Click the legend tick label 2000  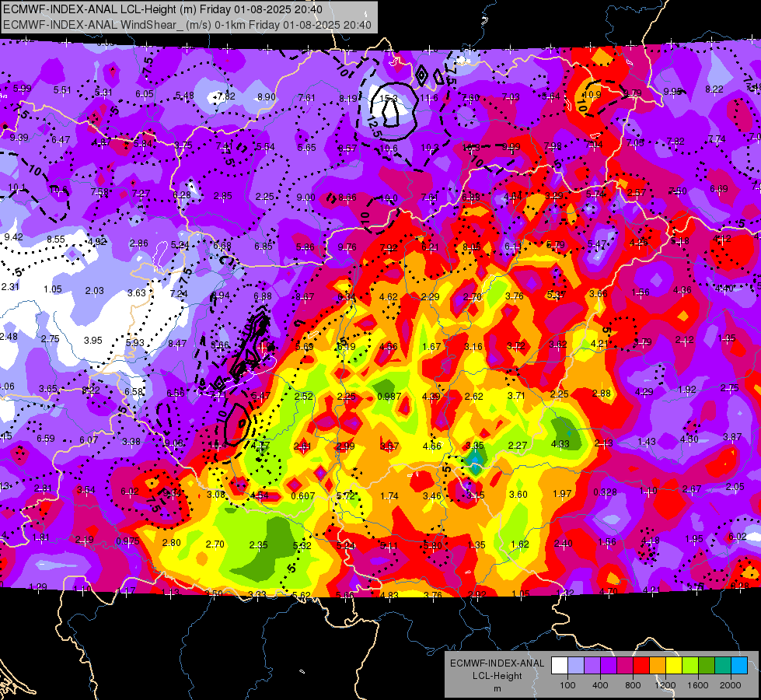731,685
